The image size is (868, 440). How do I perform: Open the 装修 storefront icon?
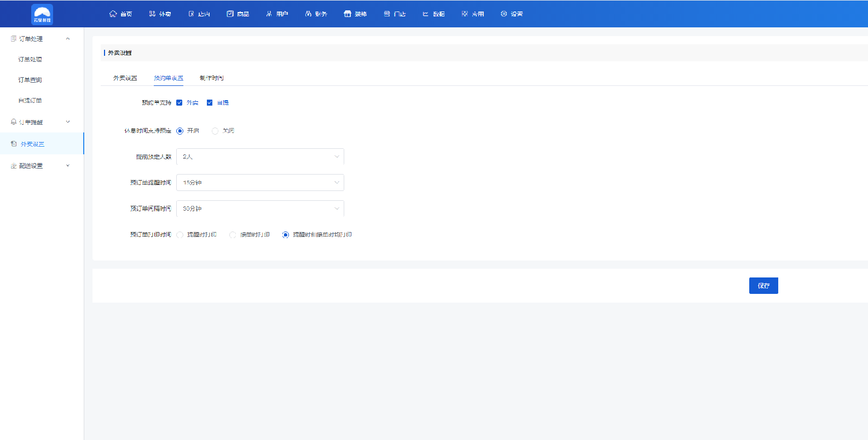[348, 14]
